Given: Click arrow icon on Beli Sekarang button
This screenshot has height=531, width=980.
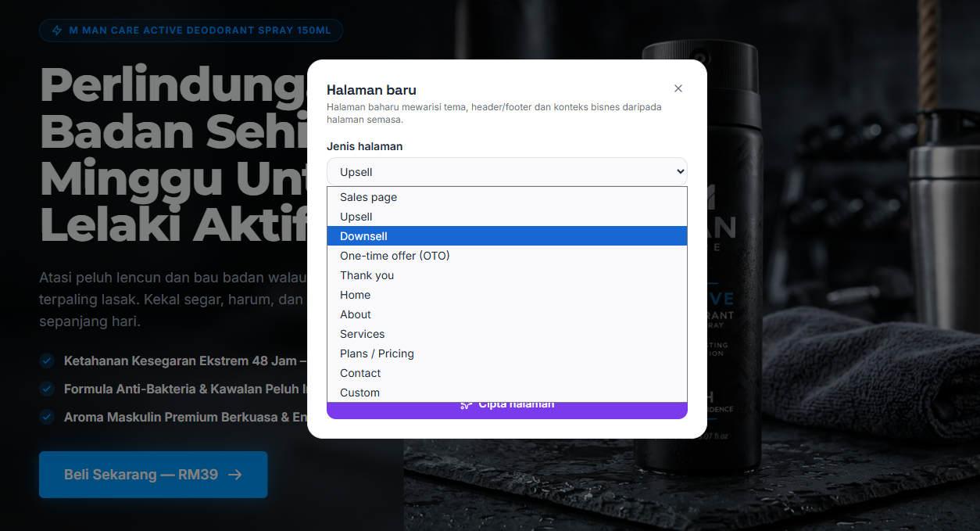Looking at the screenshot, I should (x=234, y=475).
